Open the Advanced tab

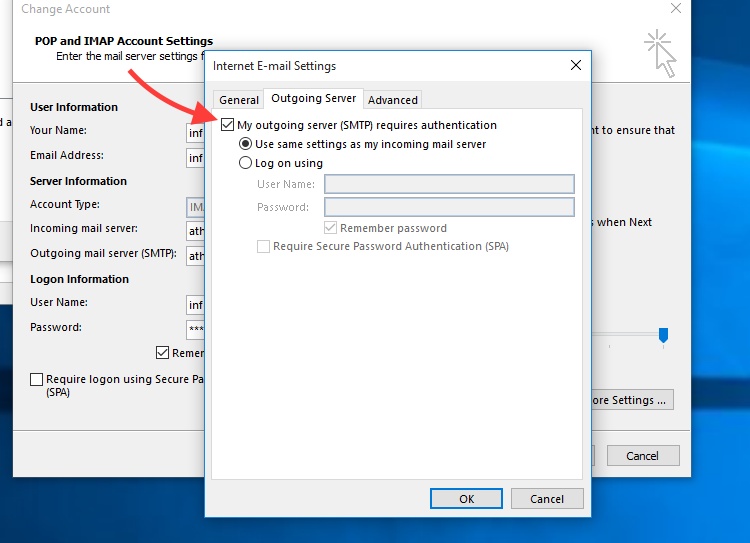(393, 100)
